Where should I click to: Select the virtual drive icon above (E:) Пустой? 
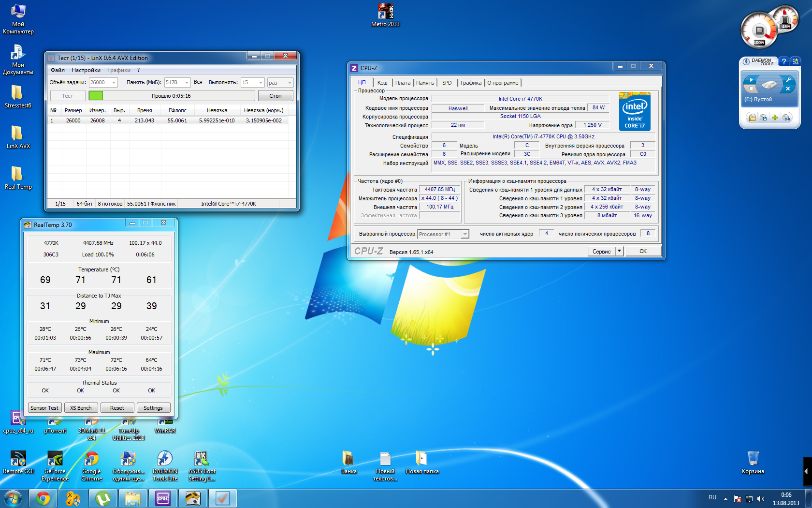click(x=769, y=85)
